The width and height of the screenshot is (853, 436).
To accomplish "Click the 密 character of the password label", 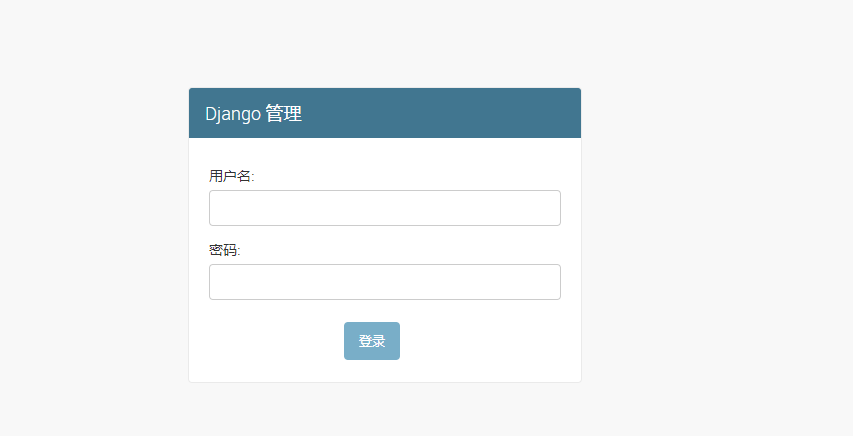I will click(216, 250).
